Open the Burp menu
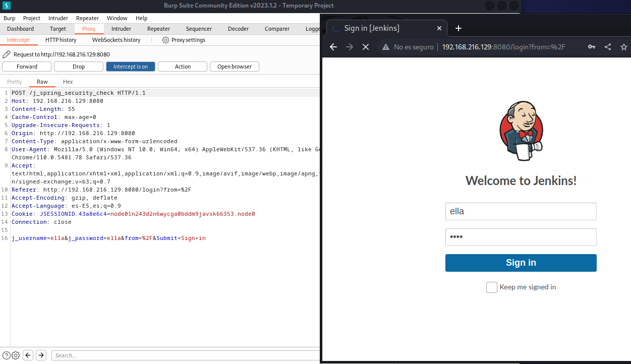 9,18
